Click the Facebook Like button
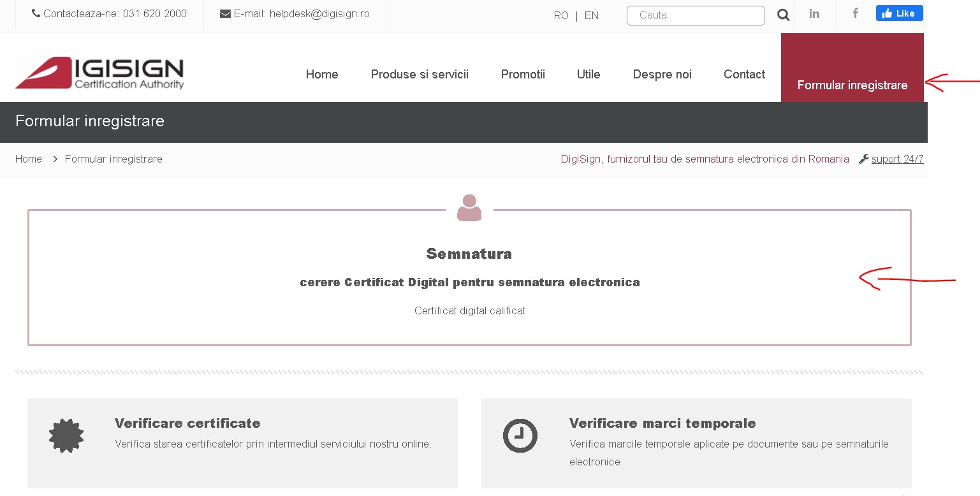 [x=899, y=13]
